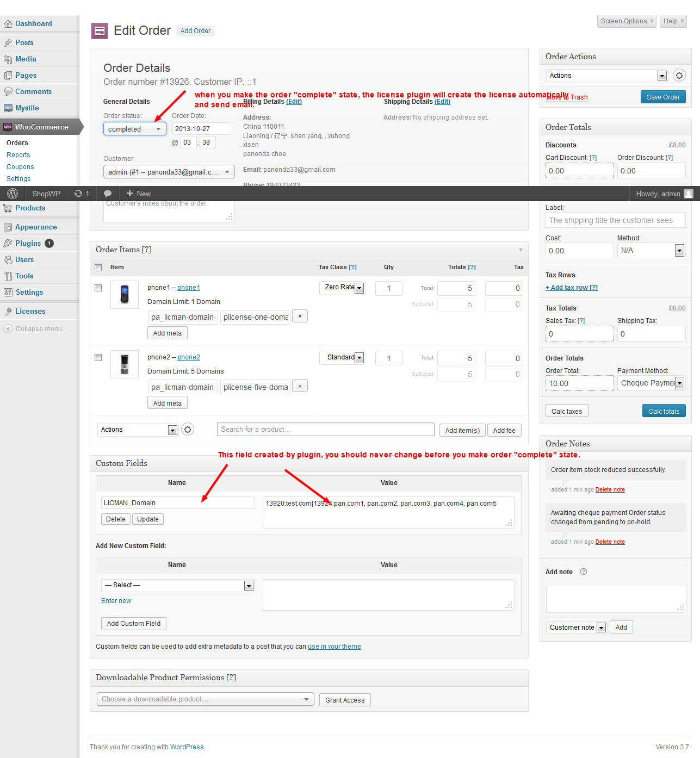Open the comments bubble in the admin bar
This screenshot has height=758, width=700.
tap(107, 193)
